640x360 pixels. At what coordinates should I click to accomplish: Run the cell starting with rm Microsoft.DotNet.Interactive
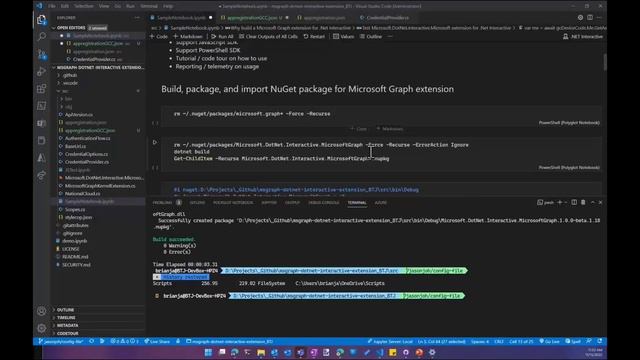155,142
